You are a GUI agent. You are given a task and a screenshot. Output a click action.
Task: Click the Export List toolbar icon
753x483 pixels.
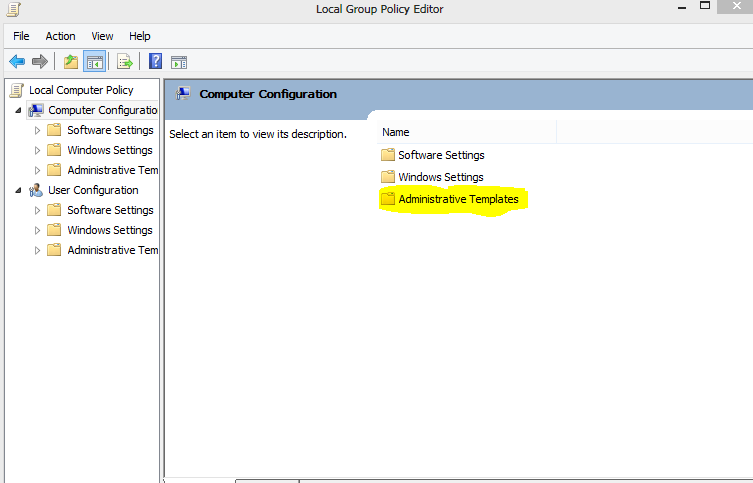tap(124, 61)
